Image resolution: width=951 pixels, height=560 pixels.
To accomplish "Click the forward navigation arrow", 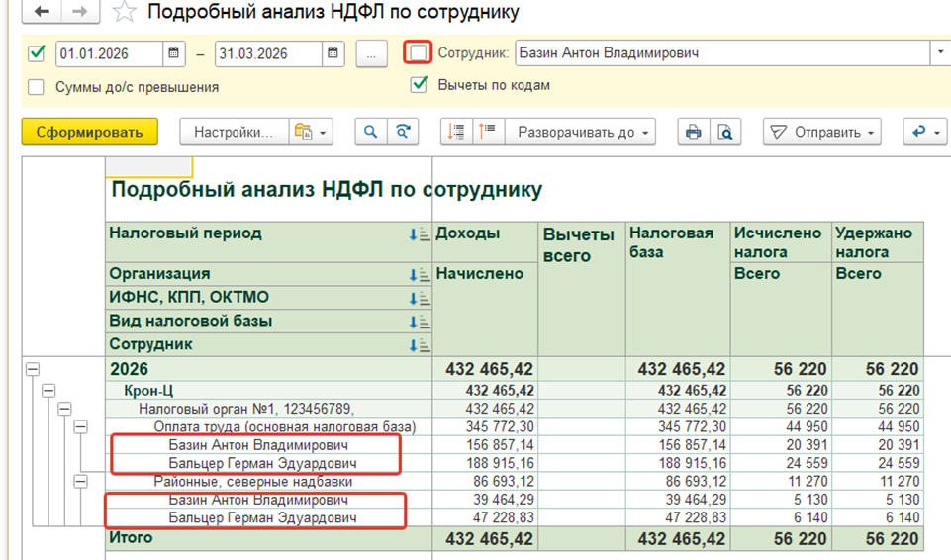I will pos(80,11).
